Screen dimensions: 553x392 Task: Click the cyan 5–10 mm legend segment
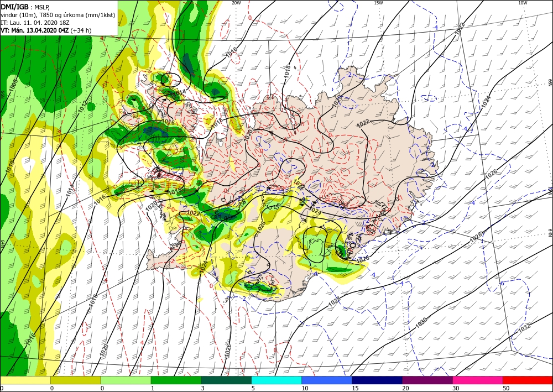click(x=276, y=380)
